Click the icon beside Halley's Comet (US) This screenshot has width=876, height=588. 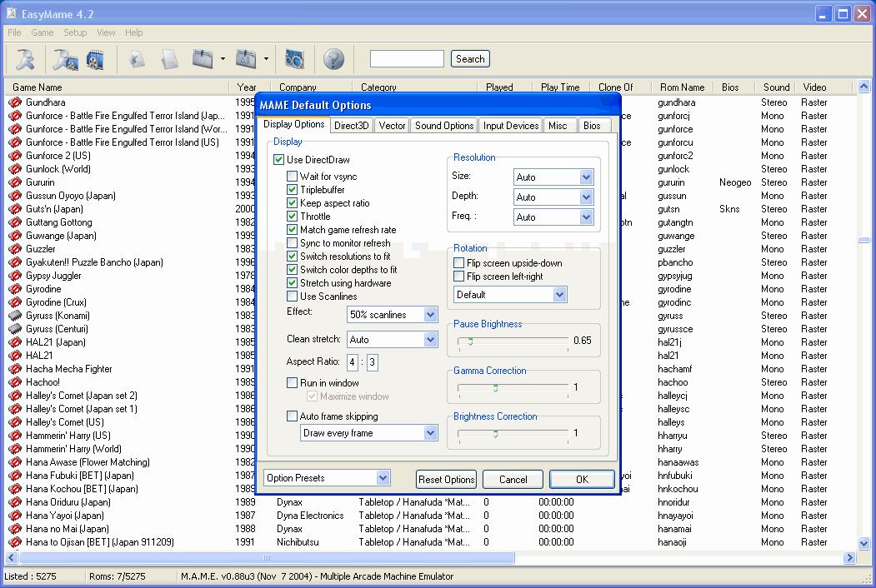pyautogui.click(x=15, y=422)
